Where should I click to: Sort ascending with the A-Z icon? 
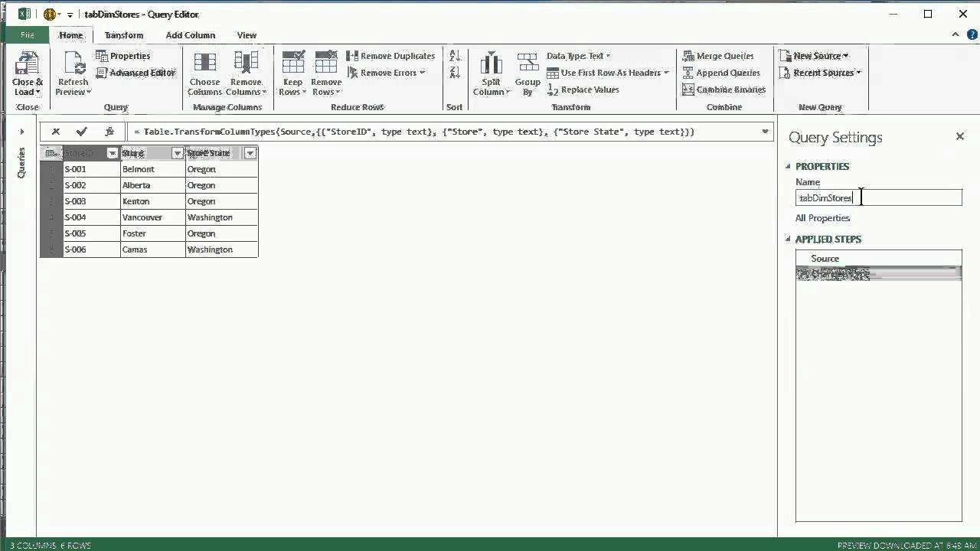point(454,56)
